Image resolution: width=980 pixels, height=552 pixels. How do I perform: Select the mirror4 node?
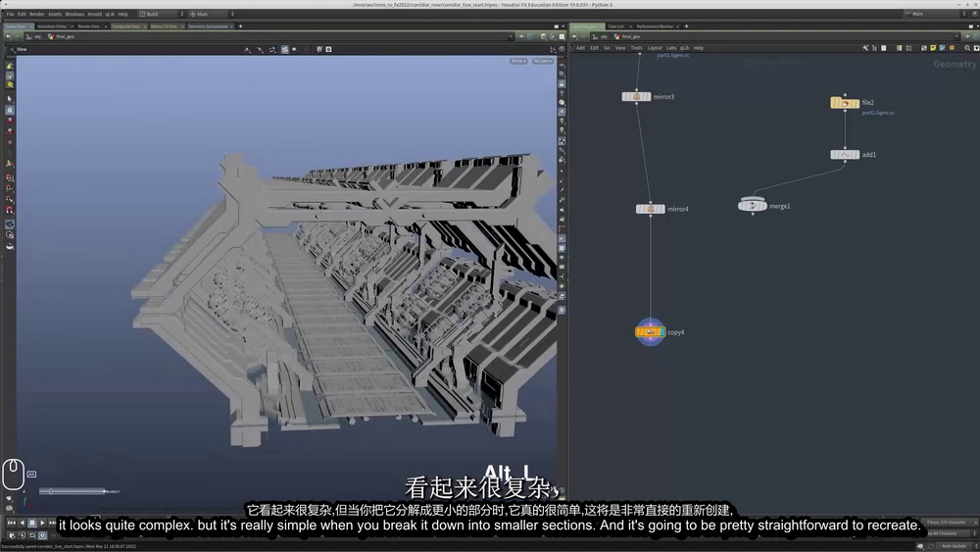pos(650,209)
